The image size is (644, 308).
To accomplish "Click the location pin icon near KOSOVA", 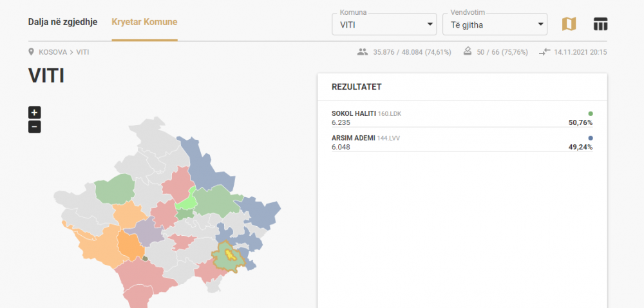I will coord(31,52).
